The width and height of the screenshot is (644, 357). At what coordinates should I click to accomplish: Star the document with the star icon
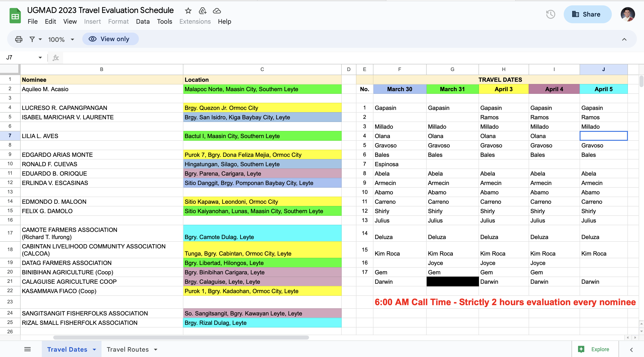[x=188, y=11]
